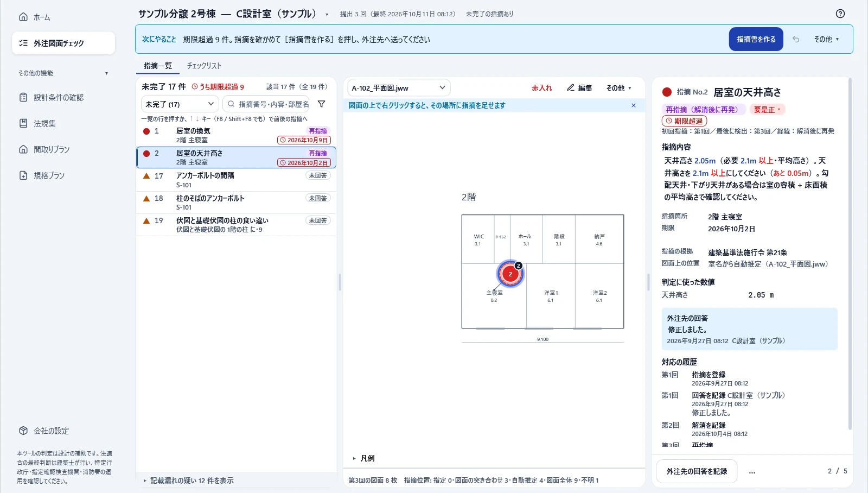Select row 1 居室の換気
This screenshot has width=868, height=493.
click(236, 135)
